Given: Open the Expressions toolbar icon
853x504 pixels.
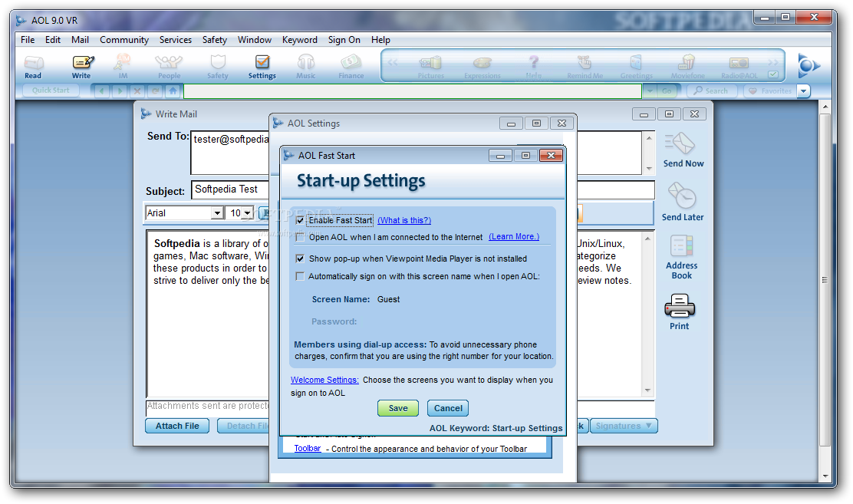Looking at the screenshot, I should tap(482, 68).
